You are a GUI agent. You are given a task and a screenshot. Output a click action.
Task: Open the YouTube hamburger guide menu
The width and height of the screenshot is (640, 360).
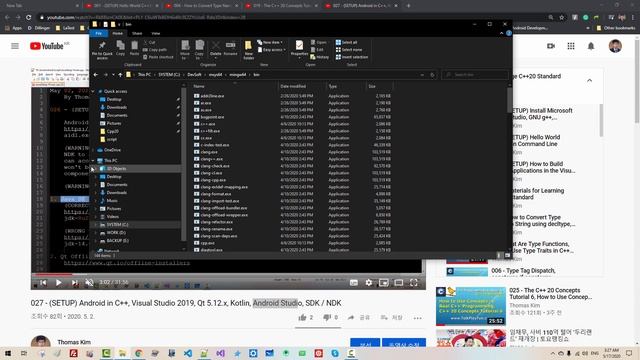pos(15,46)
